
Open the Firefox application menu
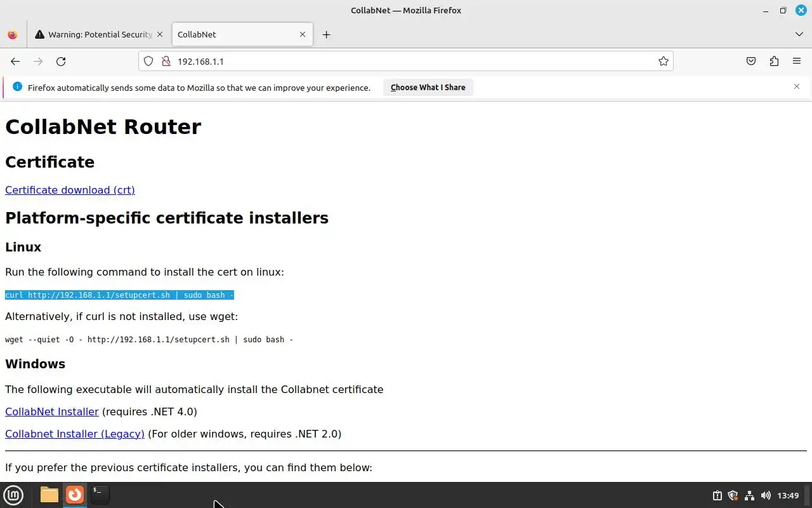797,62
